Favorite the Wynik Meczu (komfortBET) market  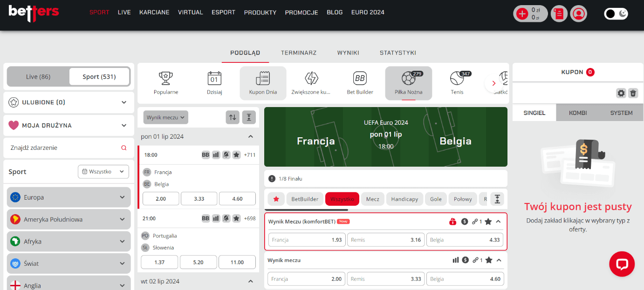[488, 222]
